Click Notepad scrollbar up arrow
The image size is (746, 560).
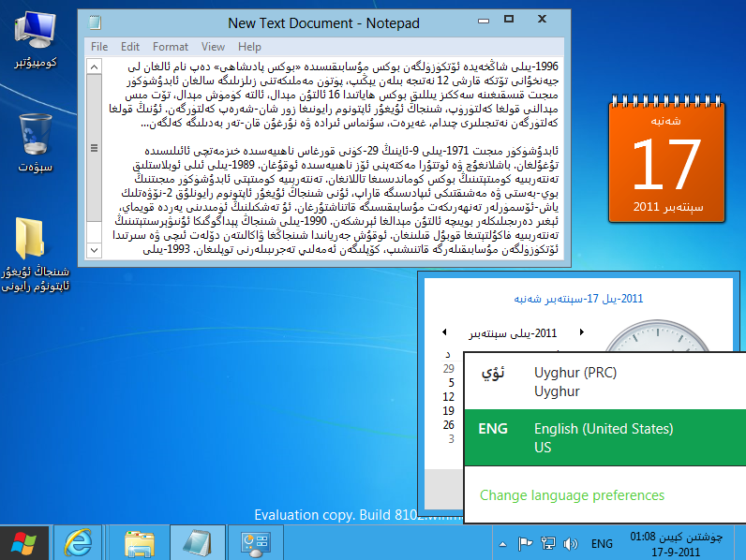click(95, 66)
